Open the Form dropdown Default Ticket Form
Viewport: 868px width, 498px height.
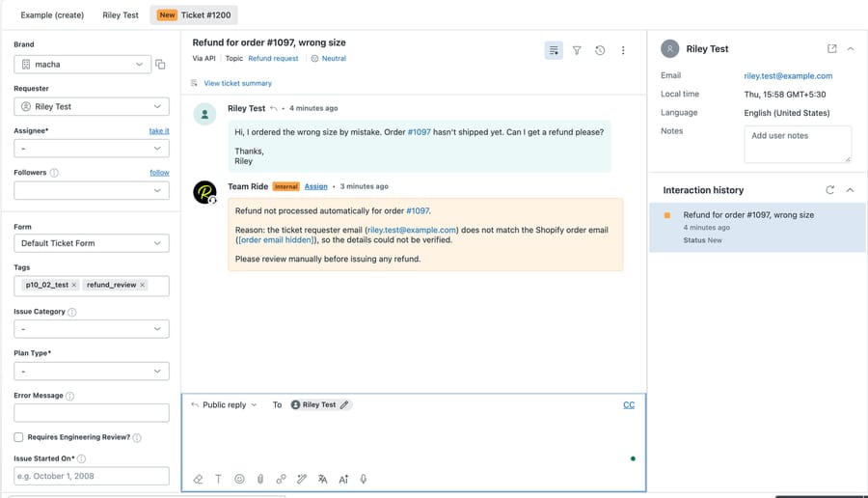[92, 243]
